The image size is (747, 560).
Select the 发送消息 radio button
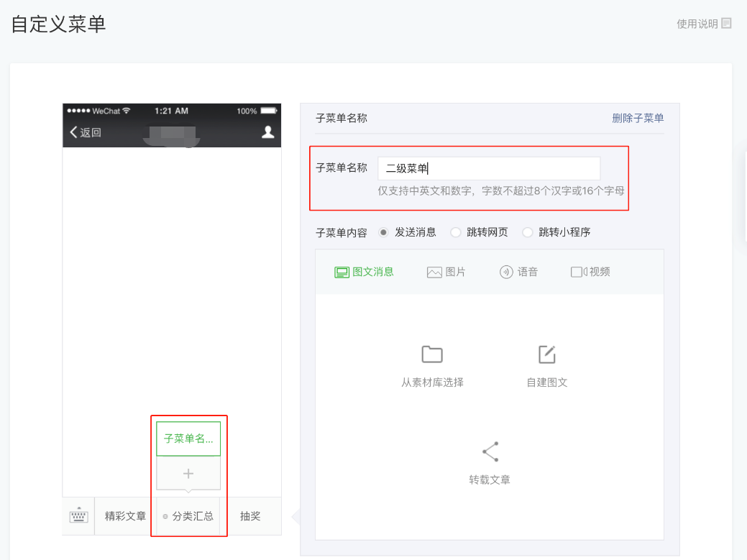point(384,232)
